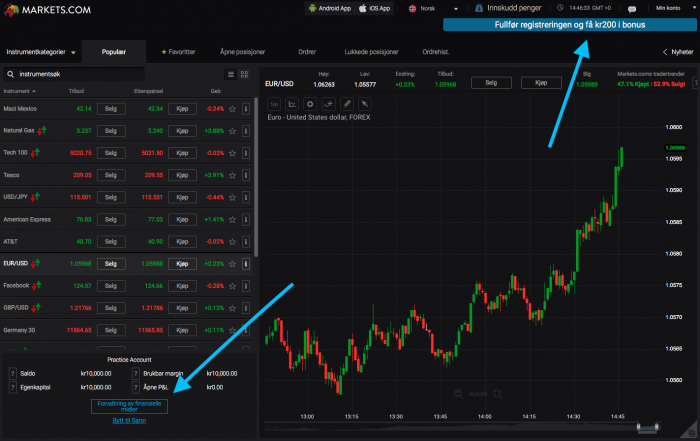The image size is (700, 441).
Task: Show help for Egenkapital
Action: coord(12,387)
